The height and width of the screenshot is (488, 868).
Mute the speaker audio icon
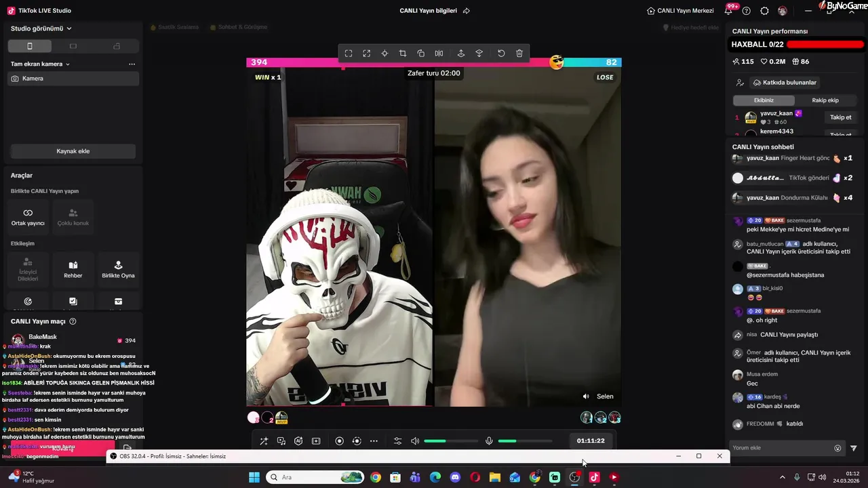click(x=415, y=441)
